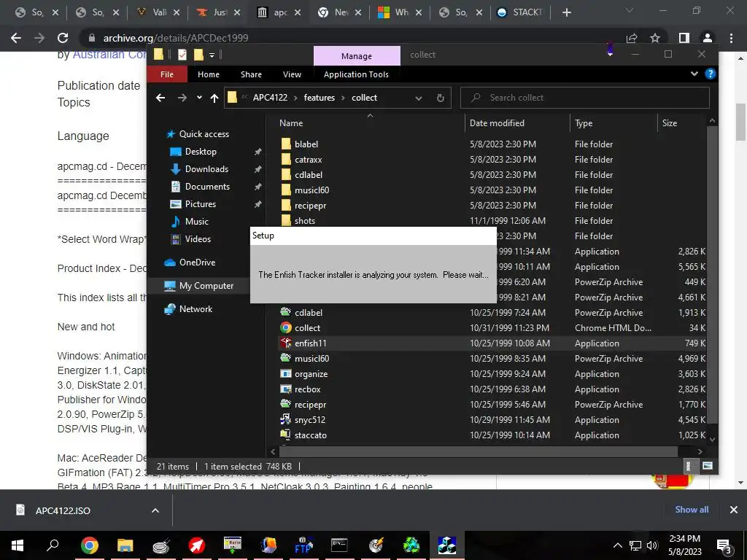747x560 pixels.
Task: Open the Australian author link on page
Action: click(x=109, y=55)
